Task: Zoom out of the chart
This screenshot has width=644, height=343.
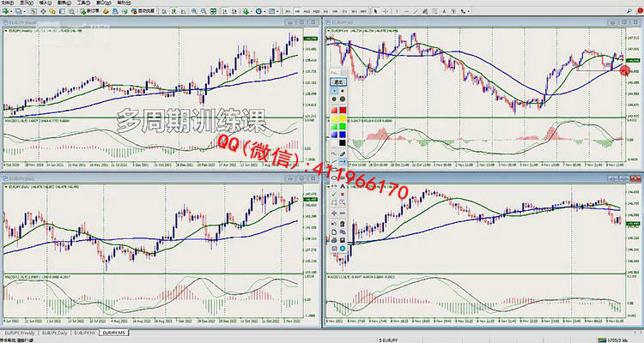Action: (x=204, y=11)
